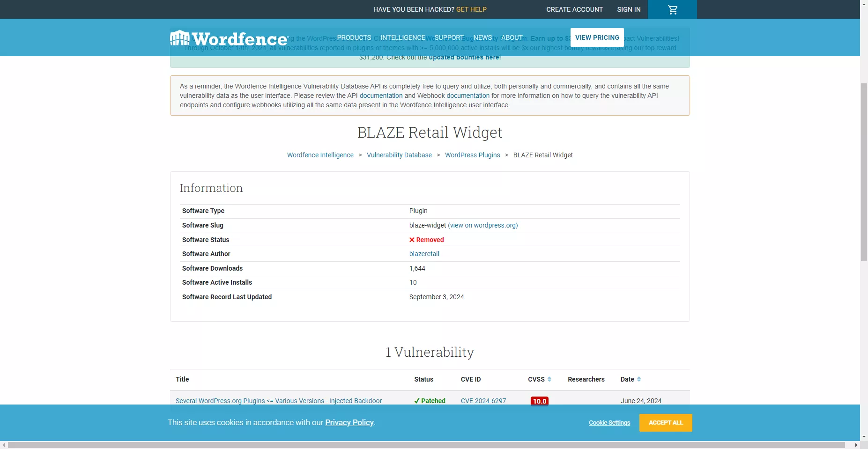Screen dimensions: 868x449
Task: Open the ABOUT menu
Action: (512, 37)
